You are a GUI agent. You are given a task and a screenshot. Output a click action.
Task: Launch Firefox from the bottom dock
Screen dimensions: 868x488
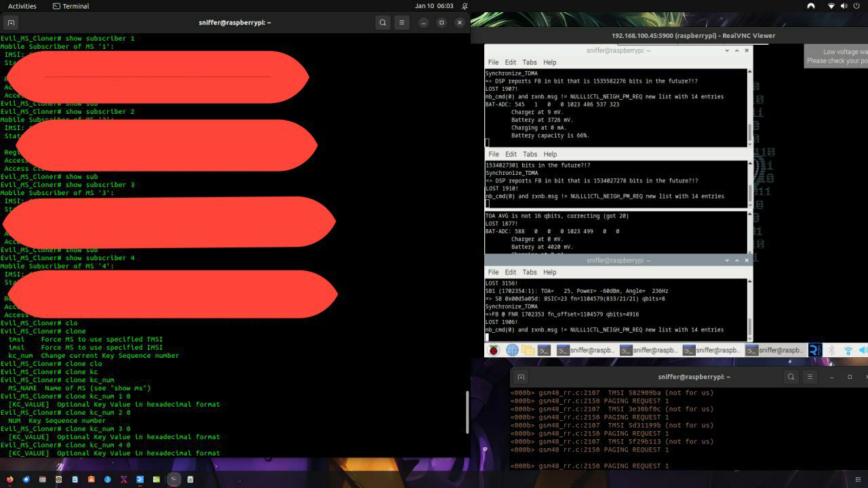coord(9,479)
